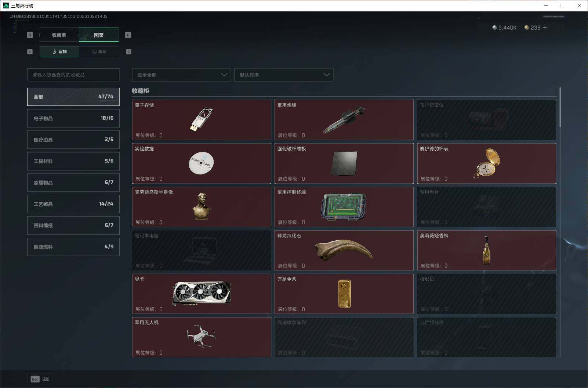Click the silver currency icon 3,440K

tap(494, 28)
